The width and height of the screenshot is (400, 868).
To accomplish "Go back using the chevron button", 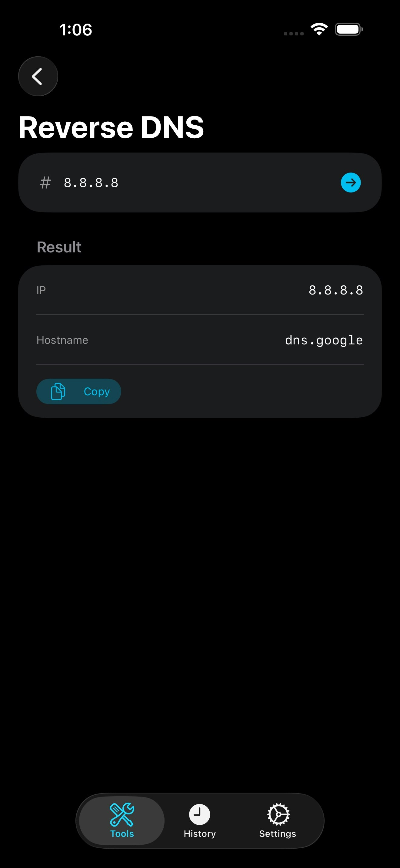I will 38,76.
